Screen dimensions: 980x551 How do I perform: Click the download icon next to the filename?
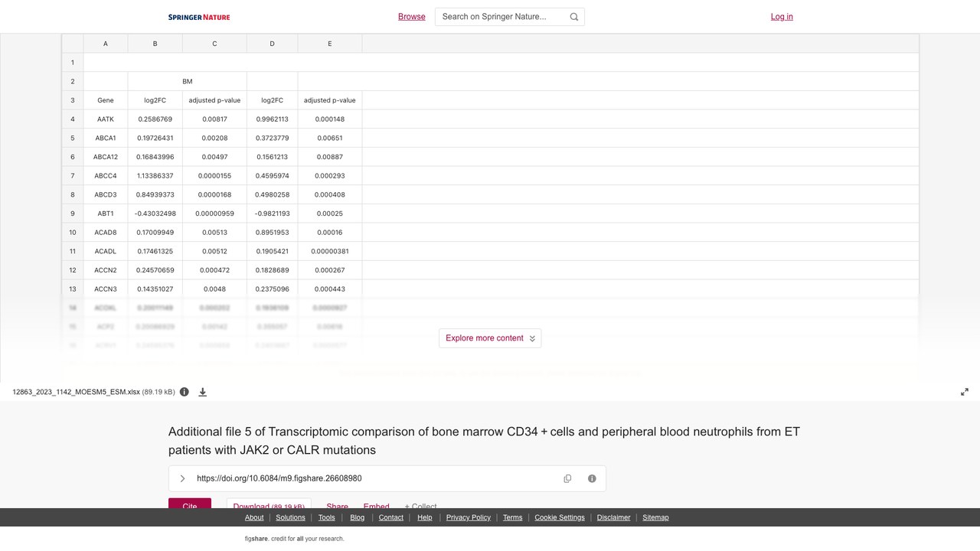pos(203,392)
